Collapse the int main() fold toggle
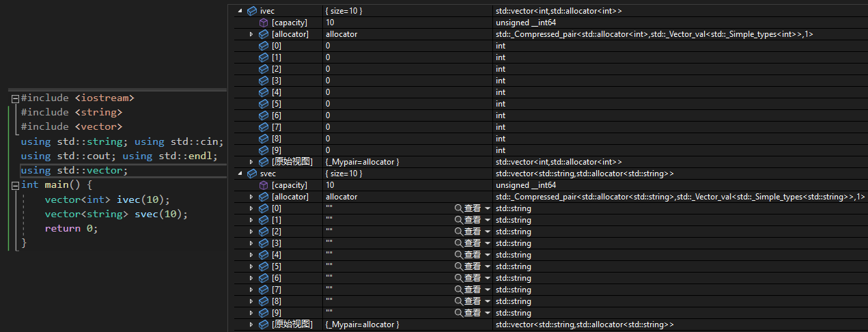 point(14,185)
